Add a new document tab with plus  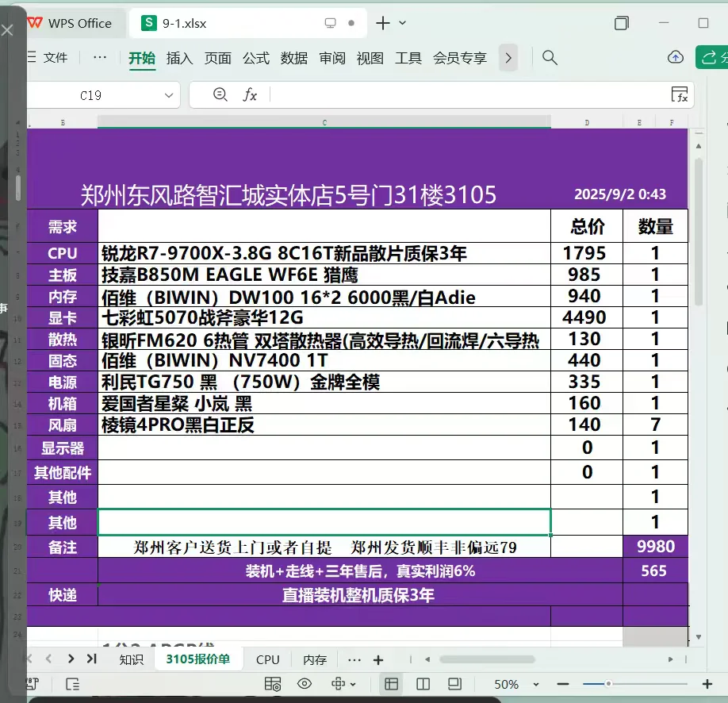tap(382, 23)
